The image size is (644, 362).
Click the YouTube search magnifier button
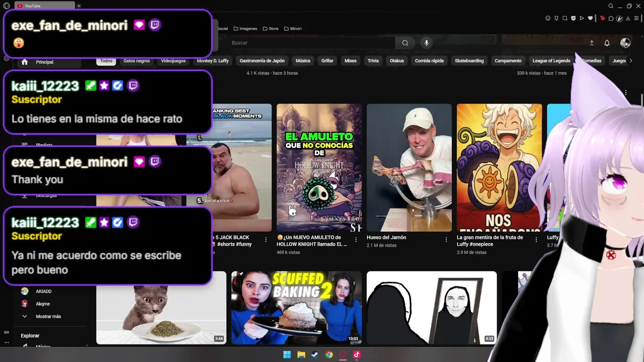[405, 43]
